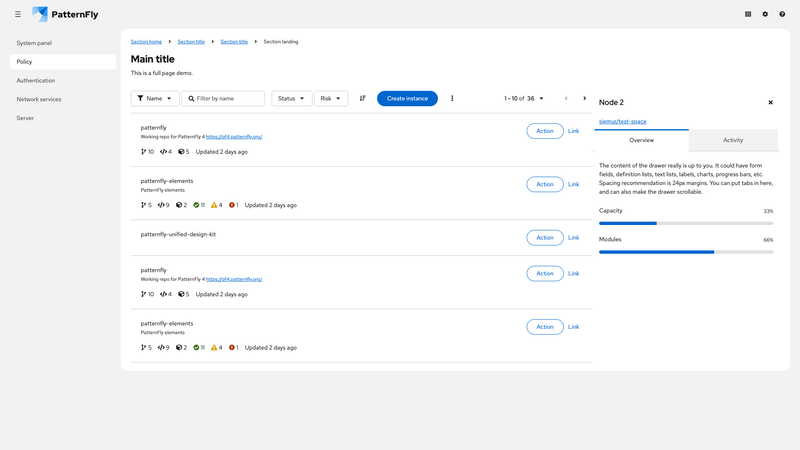Open the toolbar kebab overflow menu
This screenshot has width=800, height=450.
coord(452,99)
